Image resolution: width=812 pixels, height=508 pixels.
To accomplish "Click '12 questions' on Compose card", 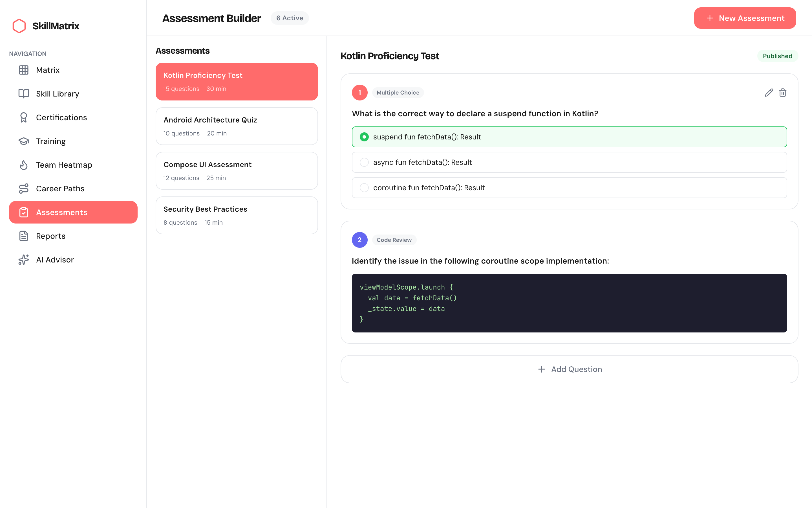I will pyautogui.click(x=181, y=178).
